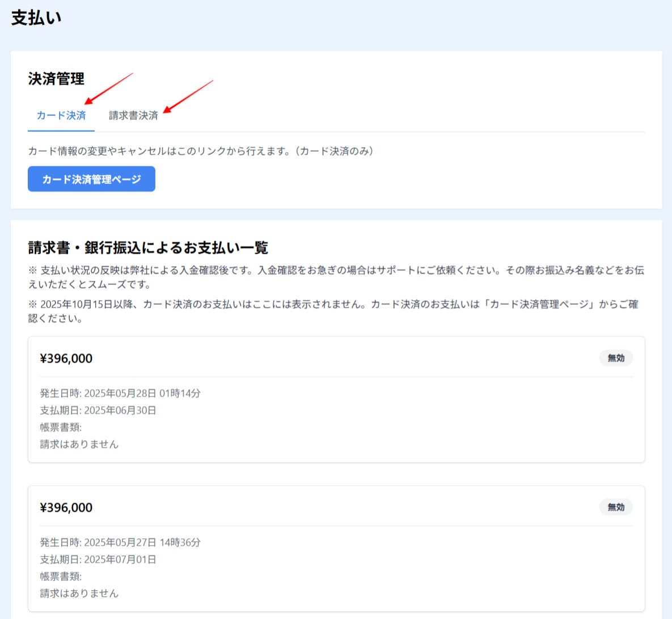The height and width of the screenshot is (619, 672).
Task: Click 支払期日: 2025年07月01日
Action: (98, 559)
